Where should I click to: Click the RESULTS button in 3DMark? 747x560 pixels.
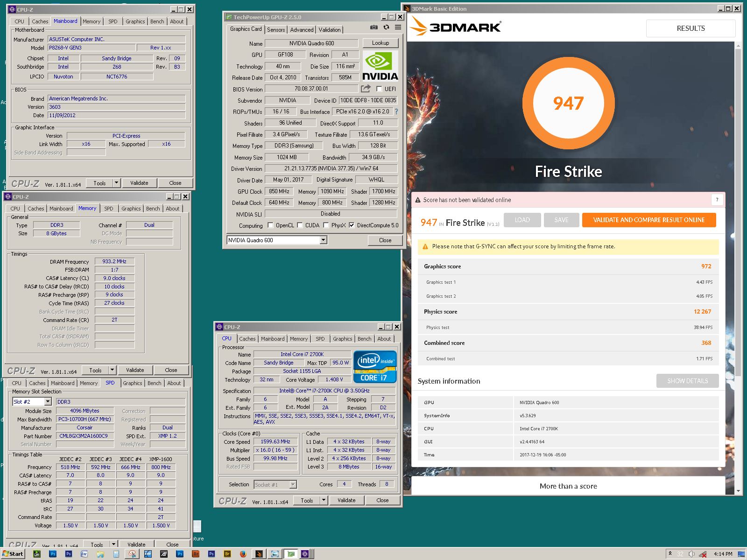[x=691, y=28]
